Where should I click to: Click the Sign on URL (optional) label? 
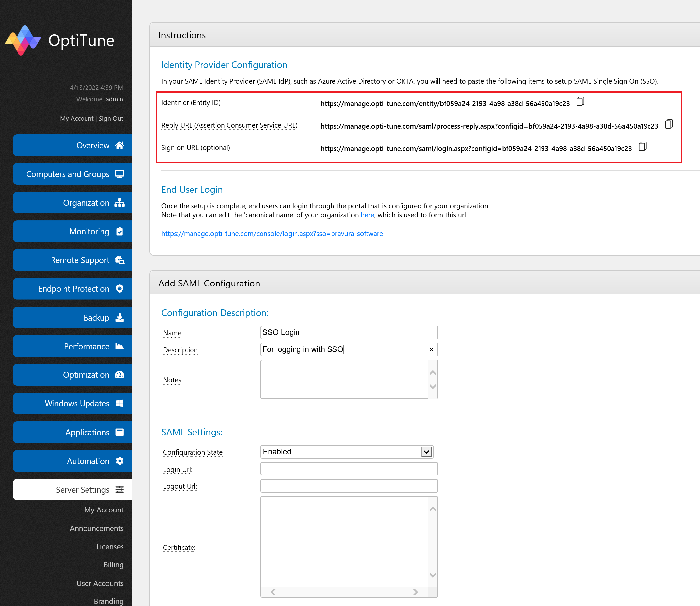195,148
